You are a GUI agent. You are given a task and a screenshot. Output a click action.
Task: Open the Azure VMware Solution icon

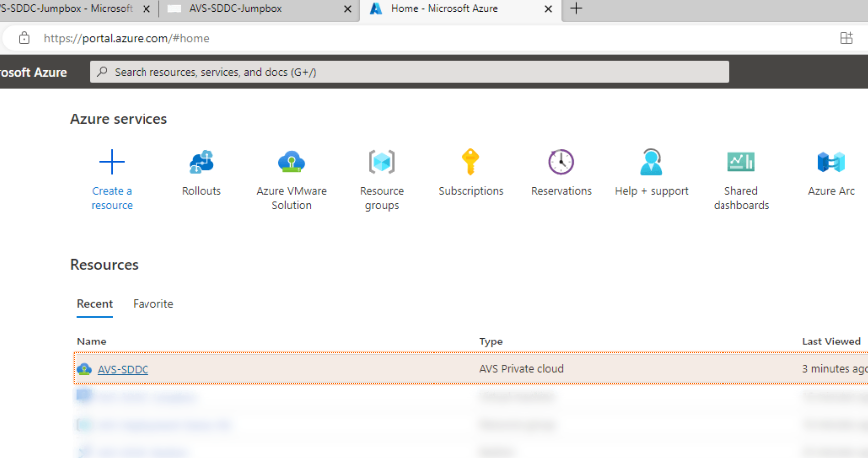point(291,162)
